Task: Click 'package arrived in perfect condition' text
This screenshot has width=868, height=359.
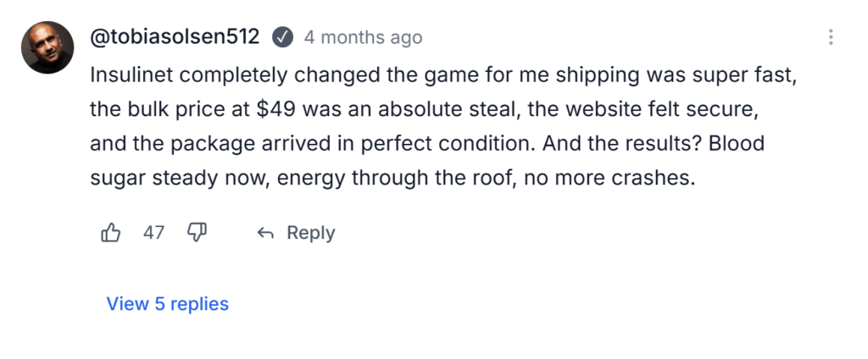Action: click(339, 143)
